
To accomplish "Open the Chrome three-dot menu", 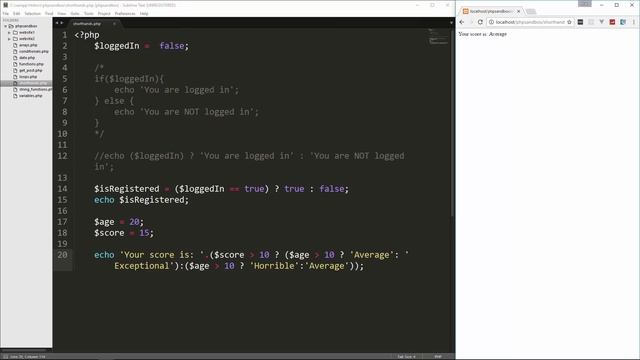I will pos(634,22).
